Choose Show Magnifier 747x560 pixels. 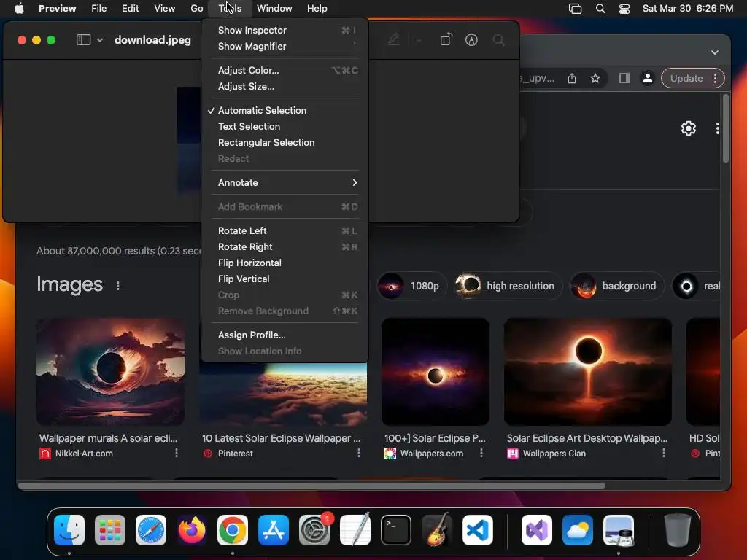pos(285,46)
